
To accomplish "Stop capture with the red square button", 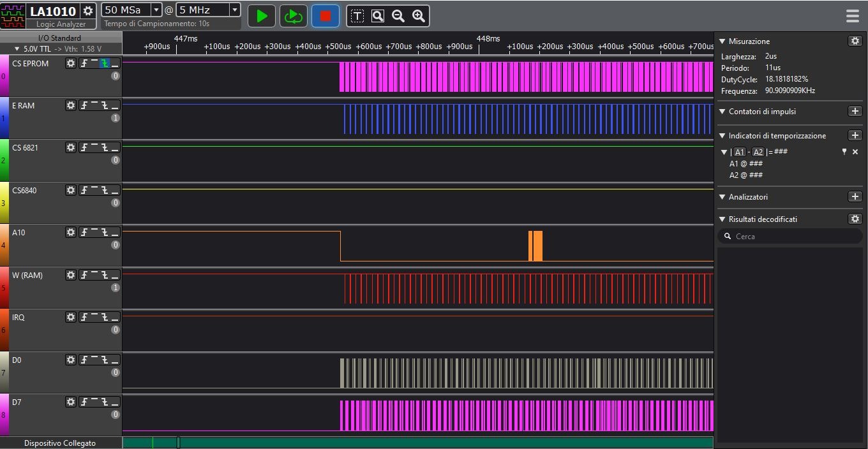I will coord(325,16).
